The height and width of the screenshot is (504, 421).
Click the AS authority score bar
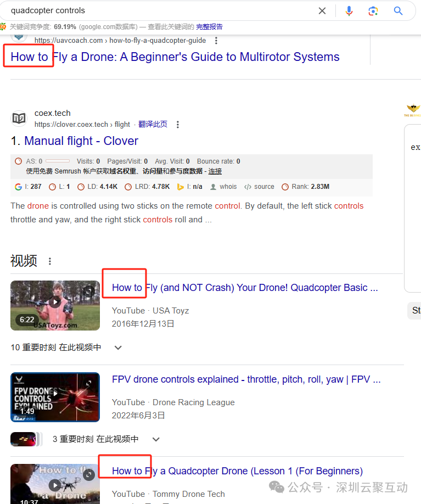pyautogui.click(x=58, y=161)
